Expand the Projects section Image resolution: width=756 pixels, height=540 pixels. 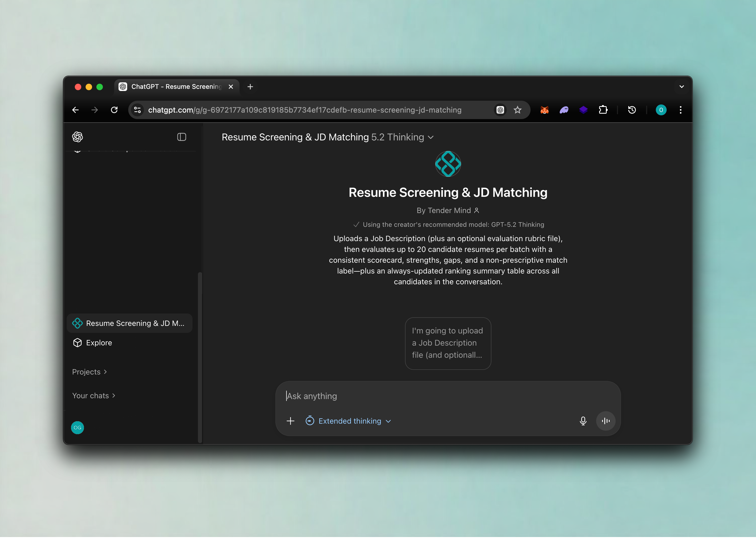89,372
